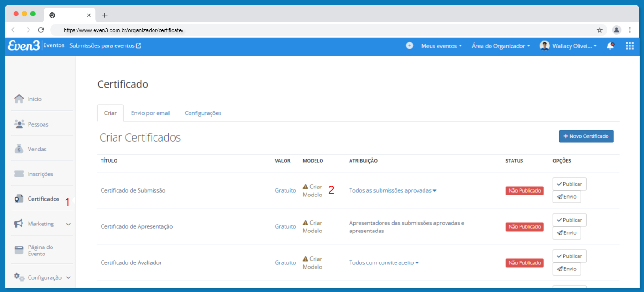
Task: Click the Início home icon
Action: 19,98
